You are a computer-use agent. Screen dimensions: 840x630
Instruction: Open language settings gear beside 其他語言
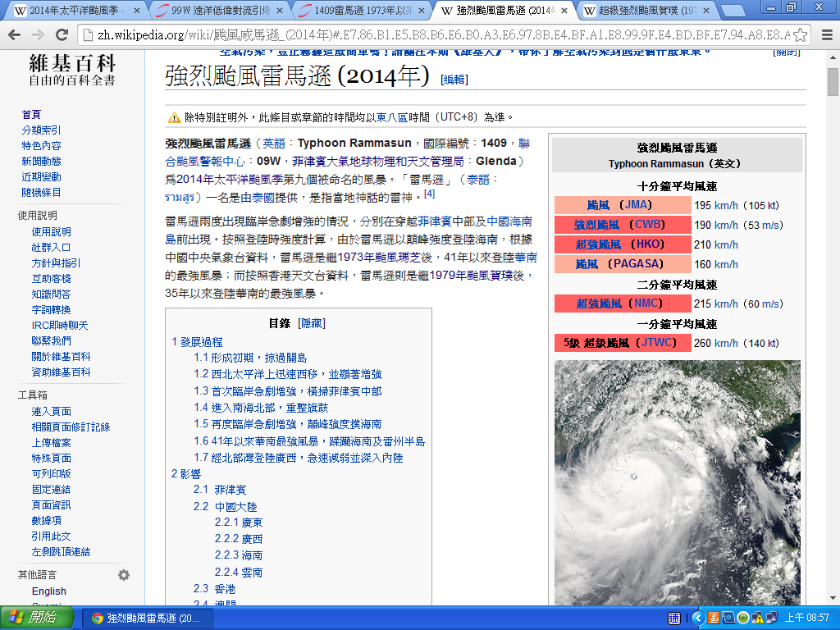click(124, 575)
